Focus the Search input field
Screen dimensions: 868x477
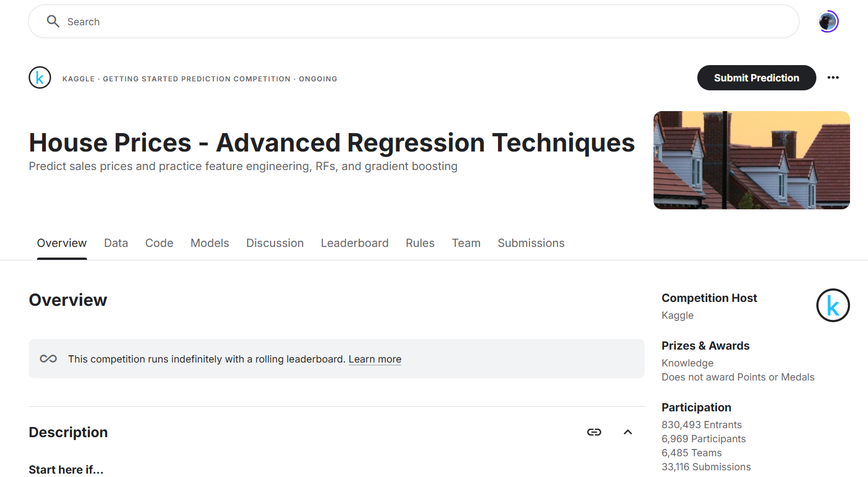pos(414,21)
